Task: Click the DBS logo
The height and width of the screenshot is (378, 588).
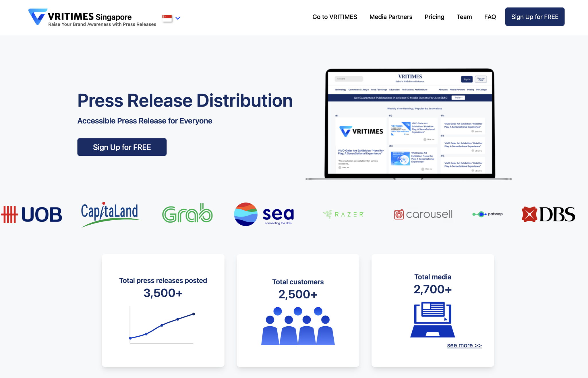Action: pos(549,214)
